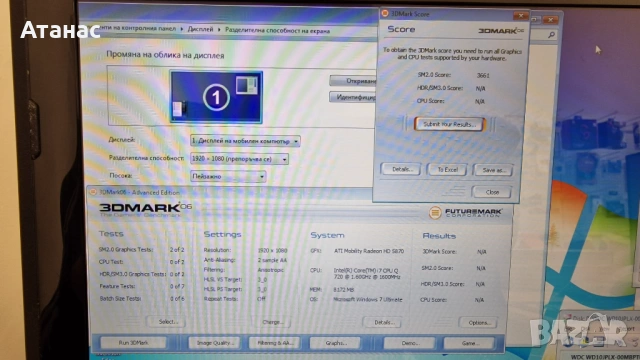This screenshot has height=360, width=640.
Task: Click the 3DMark06 Advanced Edition title bar icon
Action: click(x=93, y=192)
